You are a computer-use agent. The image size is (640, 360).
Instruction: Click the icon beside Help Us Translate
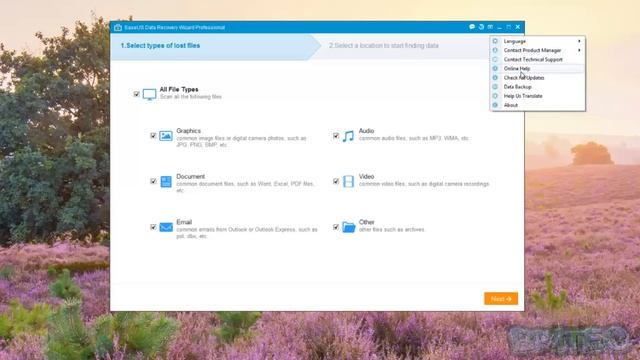[x=495, y=96]
